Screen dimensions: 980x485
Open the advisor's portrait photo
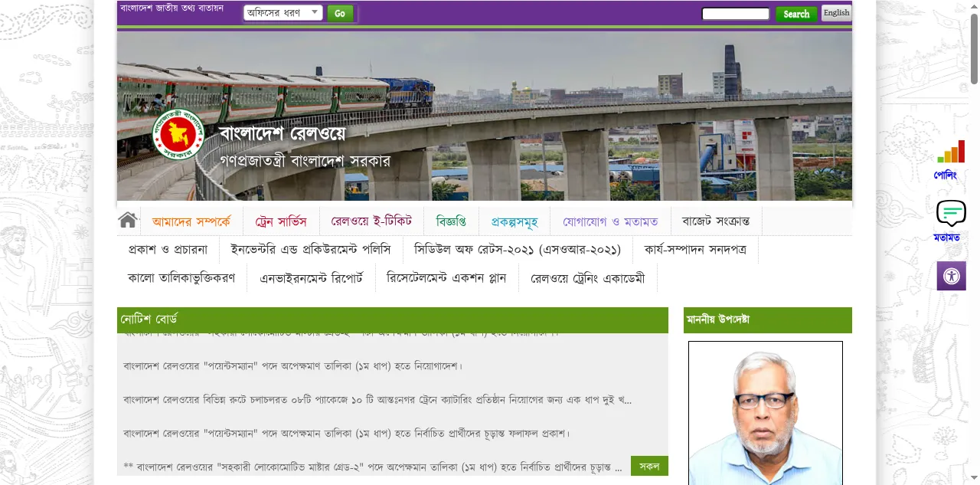click(x=766, y=413)
